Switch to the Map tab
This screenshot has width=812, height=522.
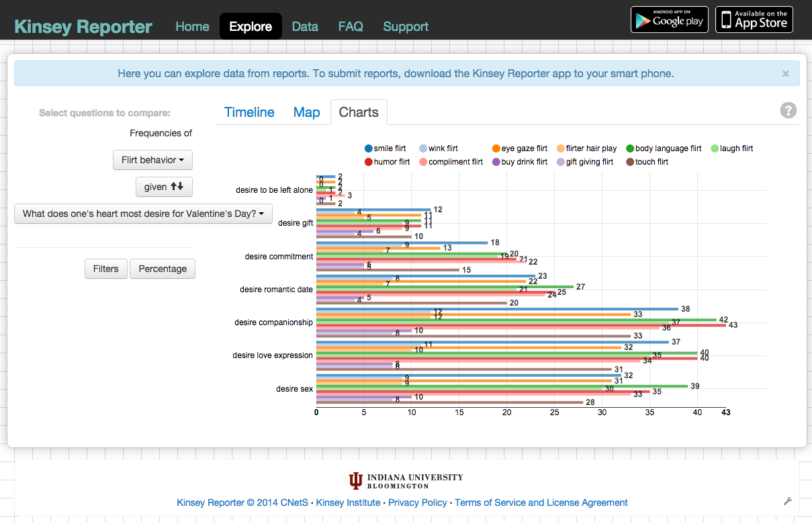pyautogui.click(x=306, y=112)
